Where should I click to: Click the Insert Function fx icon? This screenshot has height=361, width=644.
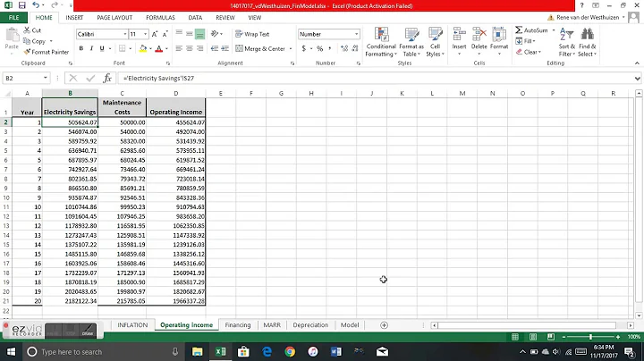point(107,78)
